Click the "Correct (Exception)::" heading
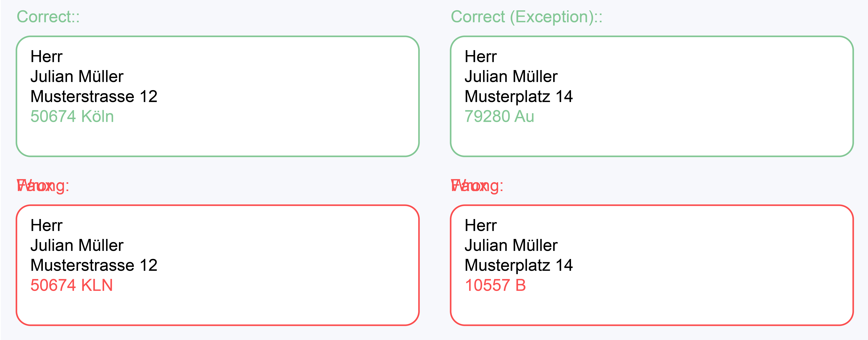Screen dimensions: 868x340 (x=526, y=17)
